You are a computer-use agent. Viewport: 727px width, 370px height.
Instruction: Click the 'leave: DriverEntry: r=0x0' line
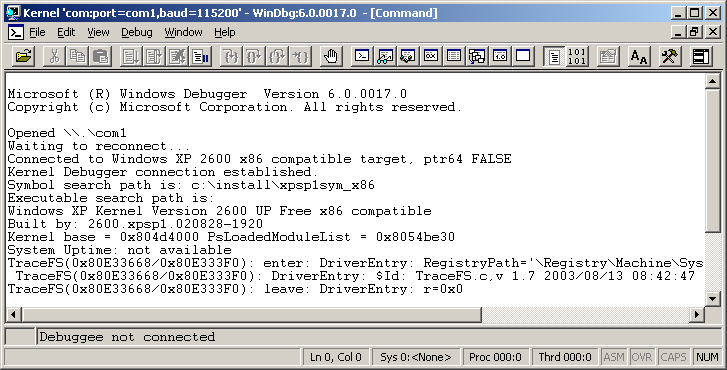(235, 289)
